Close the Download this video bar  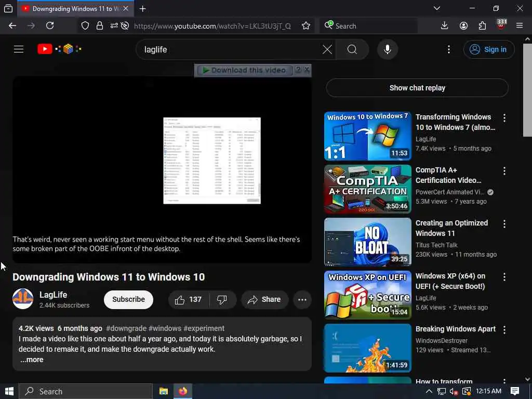307,70
